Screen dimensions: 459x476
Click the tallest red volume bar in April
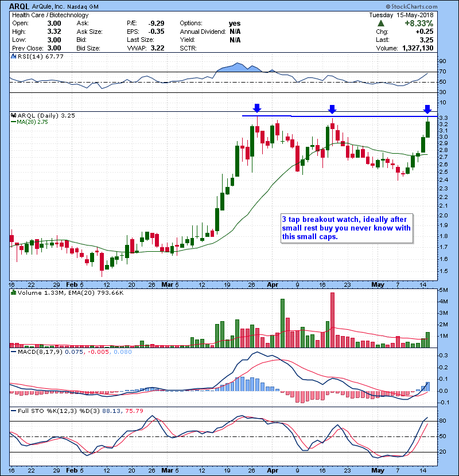point(332,320)
